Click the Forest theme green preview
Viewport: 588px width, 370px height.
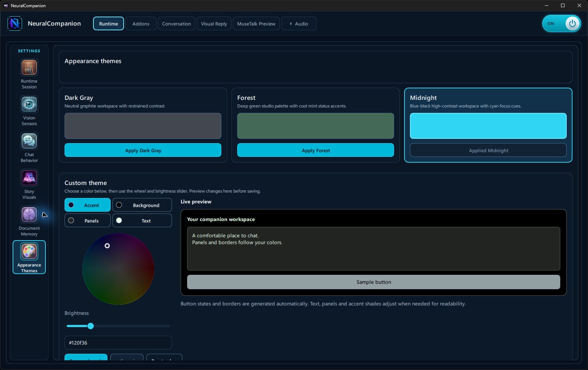pos(315,126)
